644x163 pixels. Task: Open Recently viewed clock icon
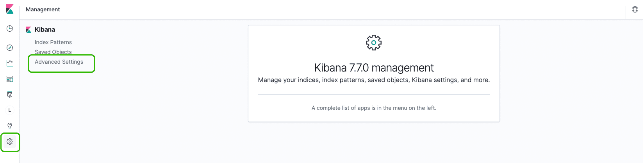pos(10,29)
